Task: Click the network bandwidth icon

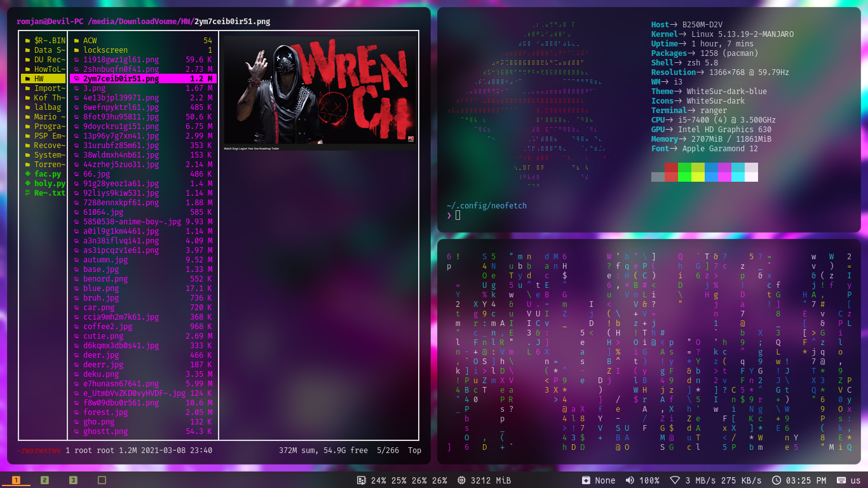Action: click(x=675, y=480)
